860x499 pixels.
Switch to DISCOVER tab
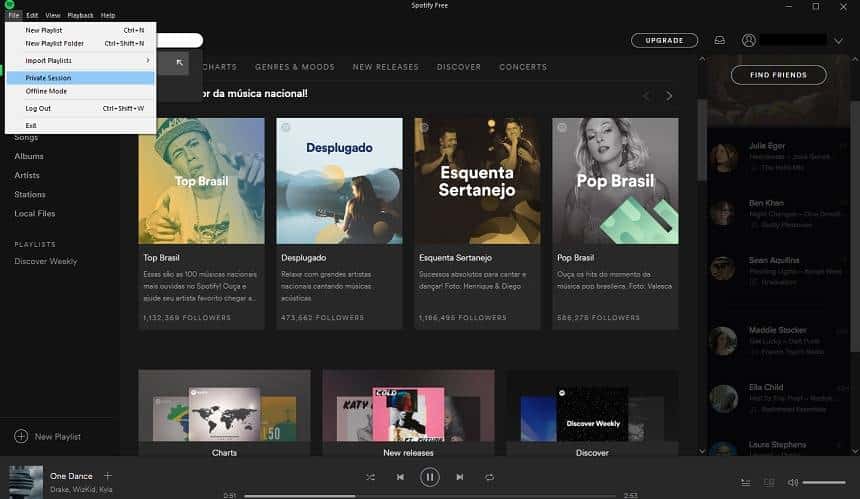(x=459, y=67)
